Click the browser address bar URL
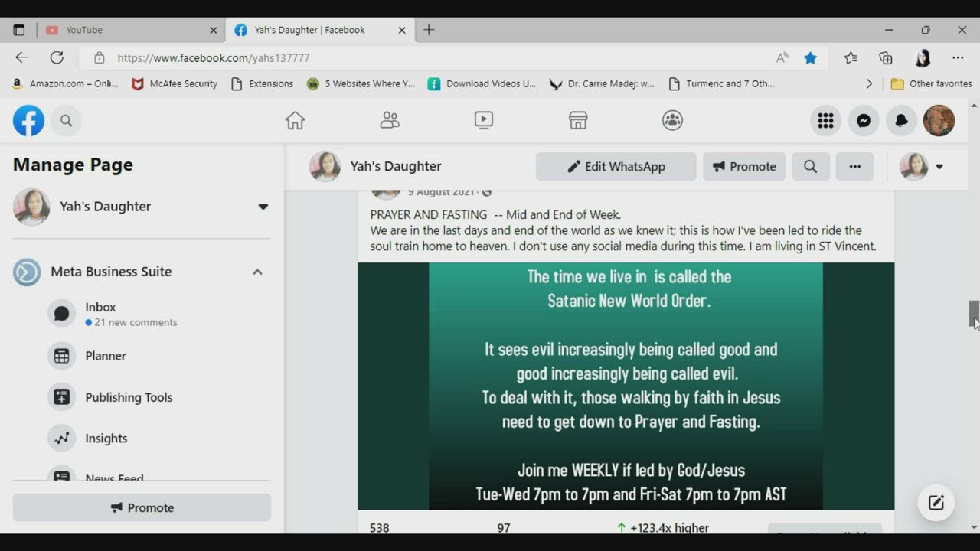 [214, 58]
